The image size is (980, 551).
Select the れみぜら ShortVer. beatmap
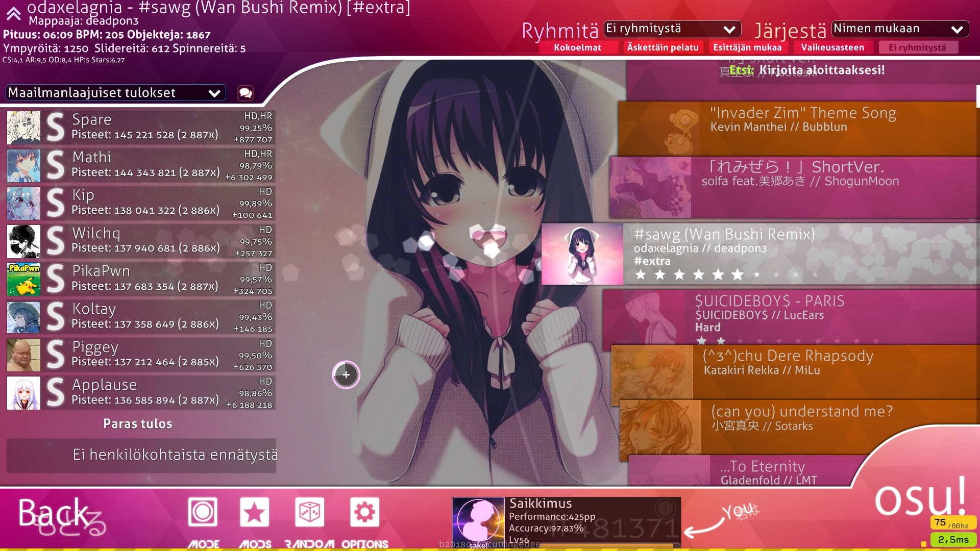794,187
